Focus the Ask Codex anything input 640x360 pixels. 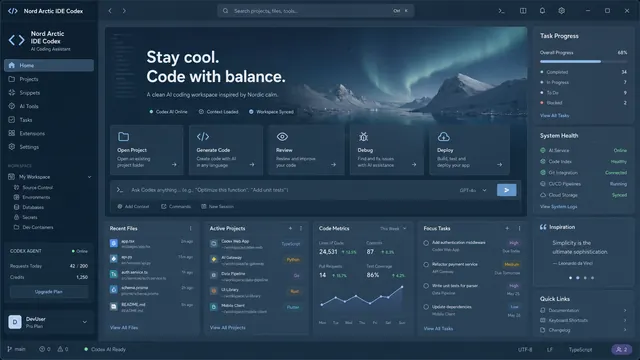(x=286, y=190)
